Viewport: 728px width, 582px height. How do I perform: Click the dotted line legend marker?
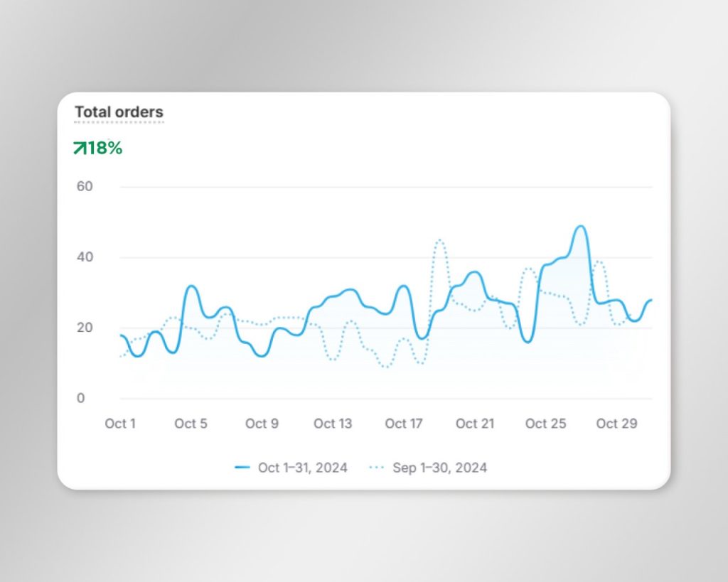[x=377, y=468]
